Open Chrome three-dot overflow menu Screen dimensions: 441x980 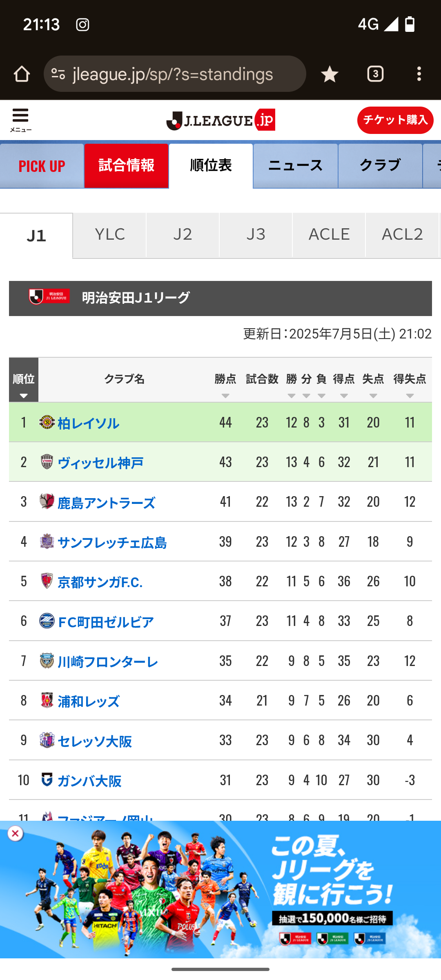[419, 74]
